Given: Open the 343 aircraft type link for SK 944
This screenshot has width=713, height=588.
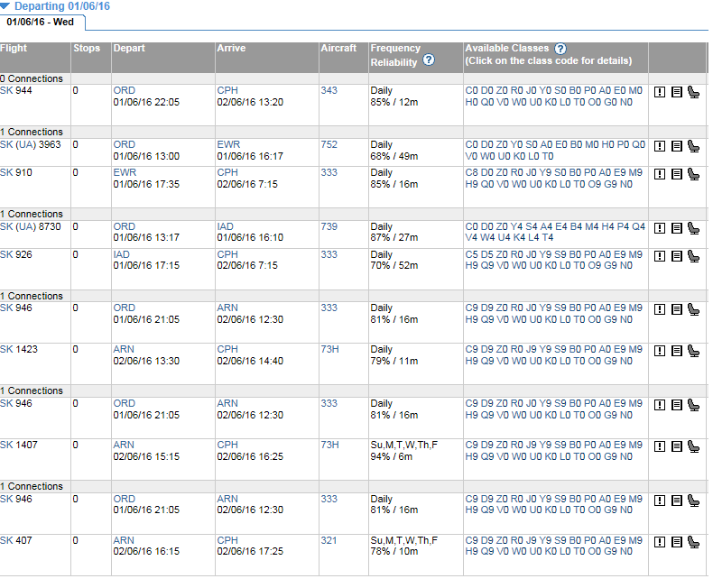Looking at the screenshot, I should coord(329,90).
